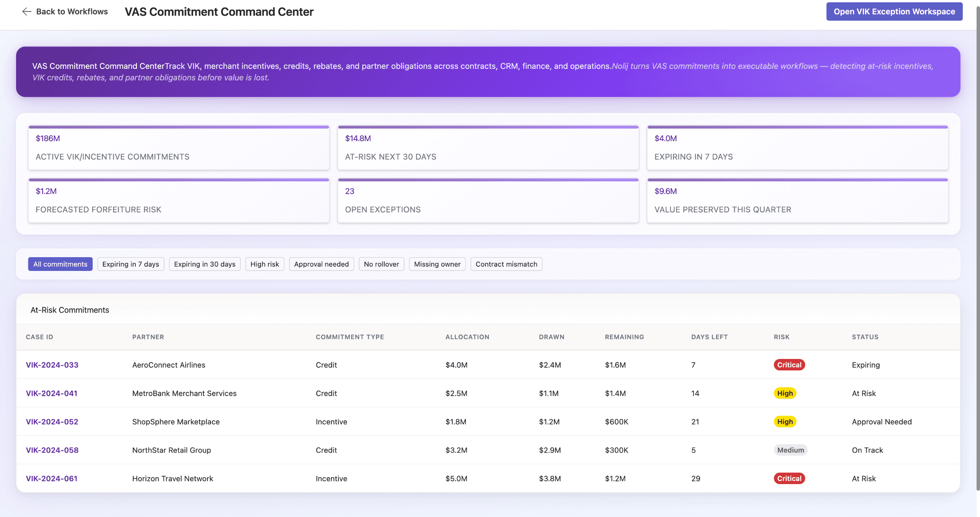
Task: Click the DRAWN column header
Action: 552,337
